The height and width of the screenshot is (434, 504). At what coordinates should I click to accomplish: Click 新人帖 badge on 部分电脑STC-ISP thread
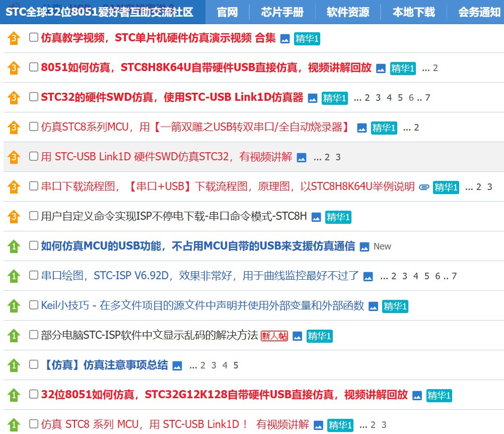(274, 336)
